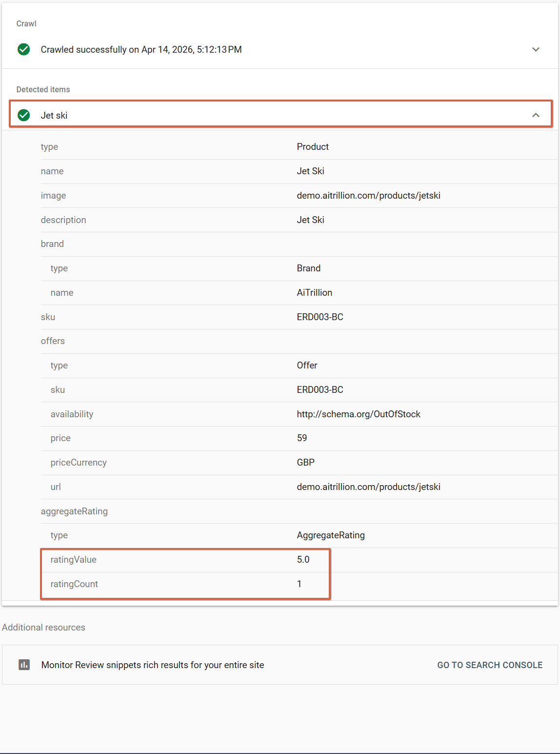Click the Jet ski item header row

(x=280, y=115)
